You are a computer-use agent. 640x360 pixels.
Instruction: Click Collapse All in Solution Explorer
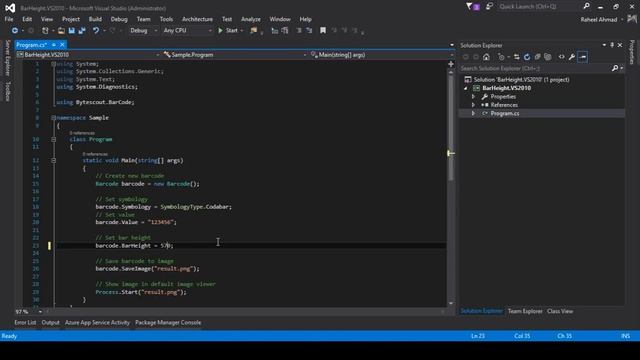538,57
